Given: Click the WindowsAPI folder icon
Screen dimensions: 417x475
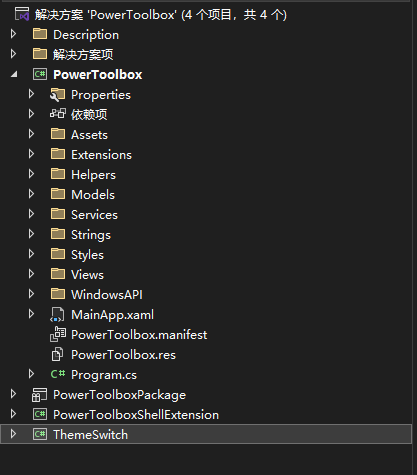Looking at the screenshot, I should [58, 294].
